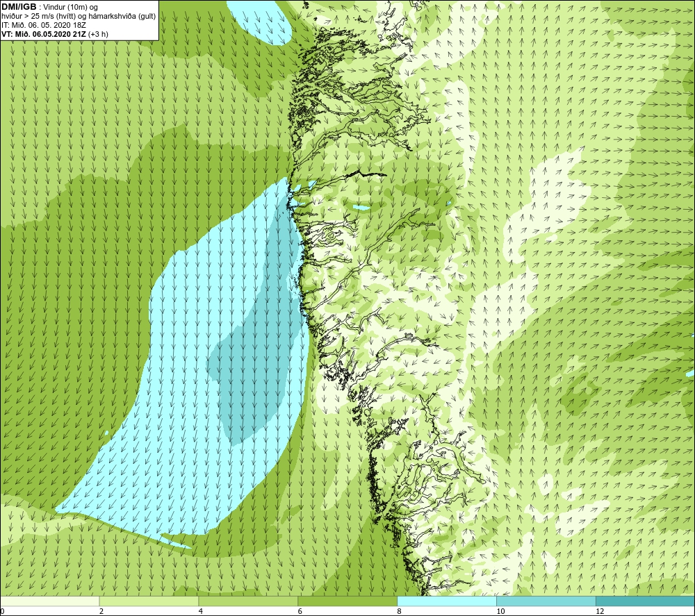The image size is (695, 616).
Task: Click the initial time 'IT: Mið. 06. 05. 2020 18Z'
Action: tap(44, 25)
